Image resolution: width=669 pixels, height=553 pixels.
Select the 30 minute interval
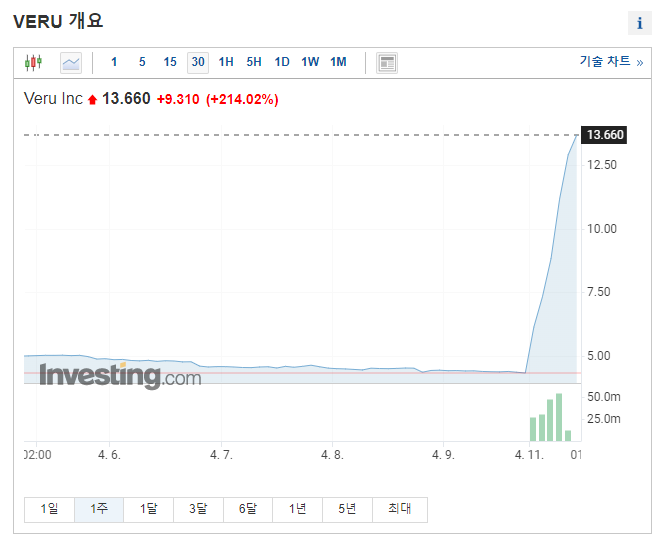click(198, 63)
